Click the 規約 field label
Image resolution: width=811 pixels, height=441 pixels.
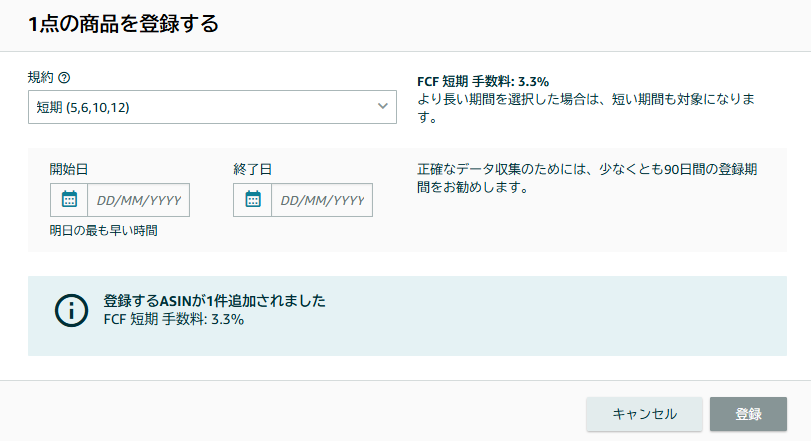(x=41, y=78)
